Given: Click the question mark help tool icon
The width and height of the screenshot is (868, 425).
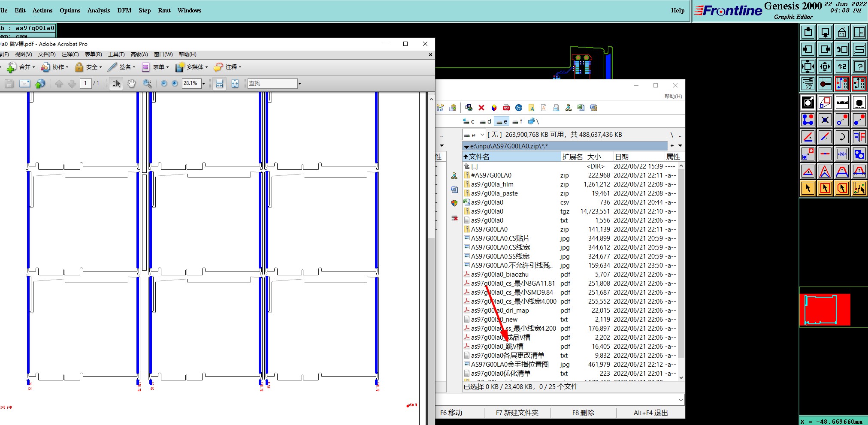Looking at the screenshot, I should [859, 66].
